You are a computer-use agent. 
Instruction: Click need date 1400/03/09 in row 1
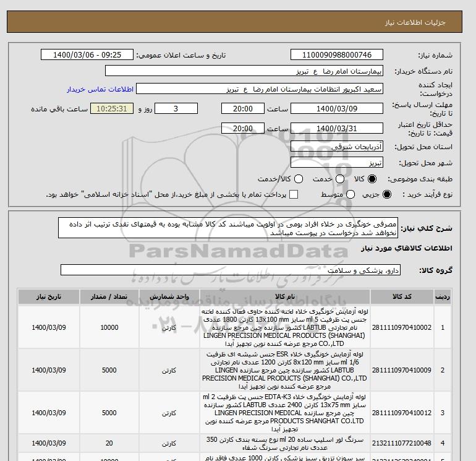click(49, 327)
